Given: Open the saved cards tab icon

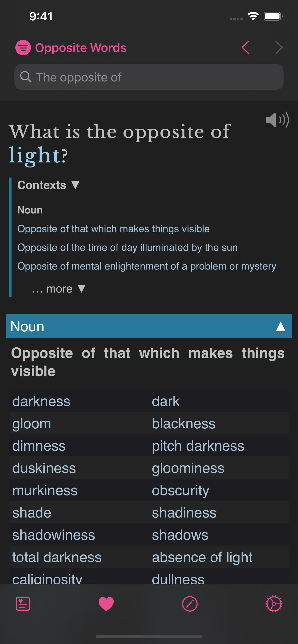Looking at the screenshot, I should [23, 604].
